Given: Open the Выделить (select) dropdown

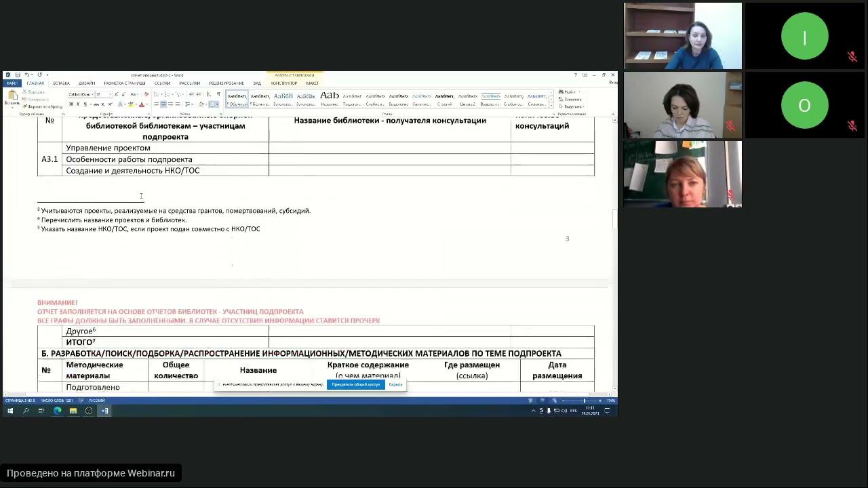Looking at the screenshot, I should (571, 106).
